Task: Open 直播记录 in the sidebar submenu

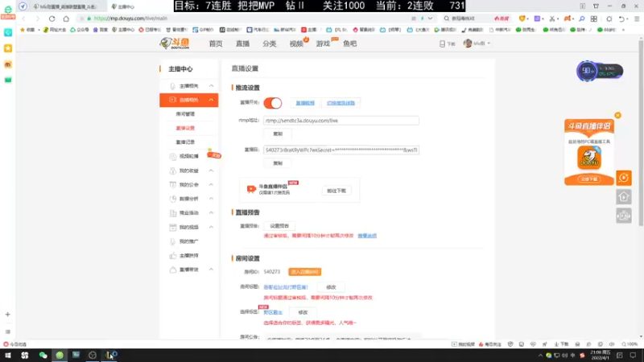Action: click(185, 142)
